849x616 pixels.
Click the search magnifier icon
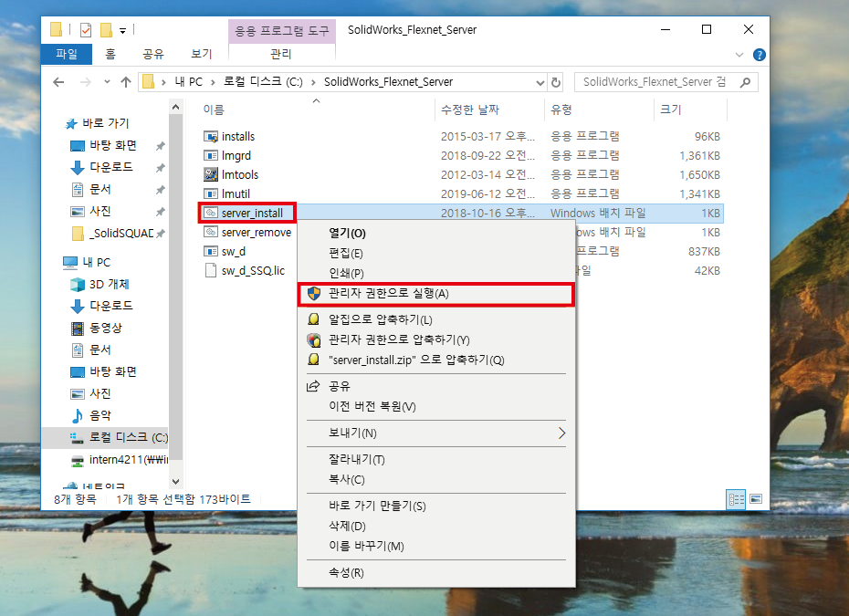746,82
